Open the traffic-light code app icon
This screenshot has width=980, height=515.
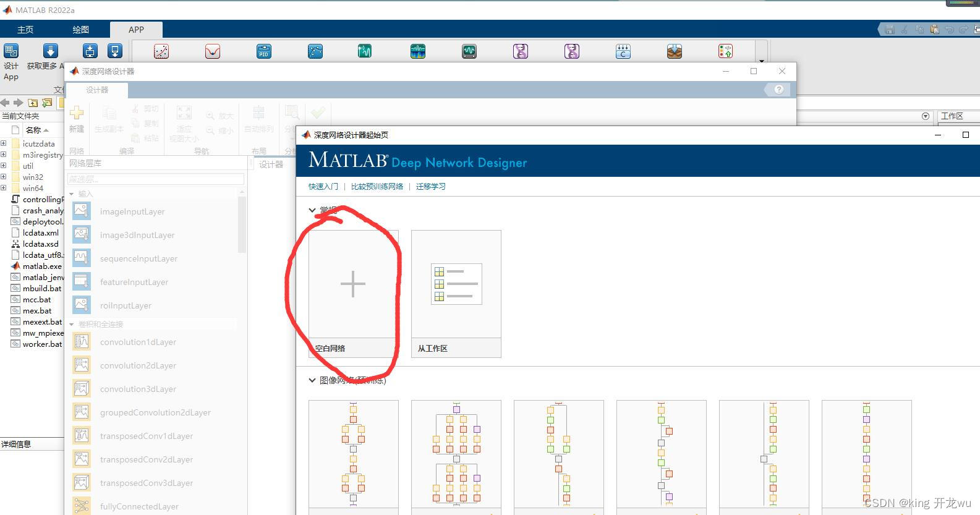(x=726, y=52)
